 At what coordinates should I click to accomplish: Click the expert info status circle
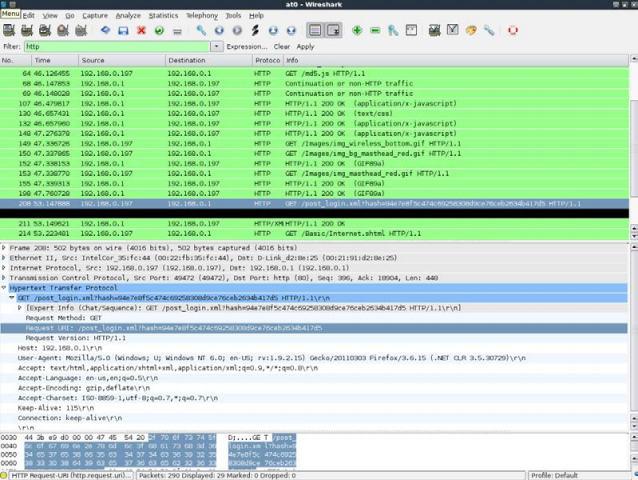click(x=4, y=475)
